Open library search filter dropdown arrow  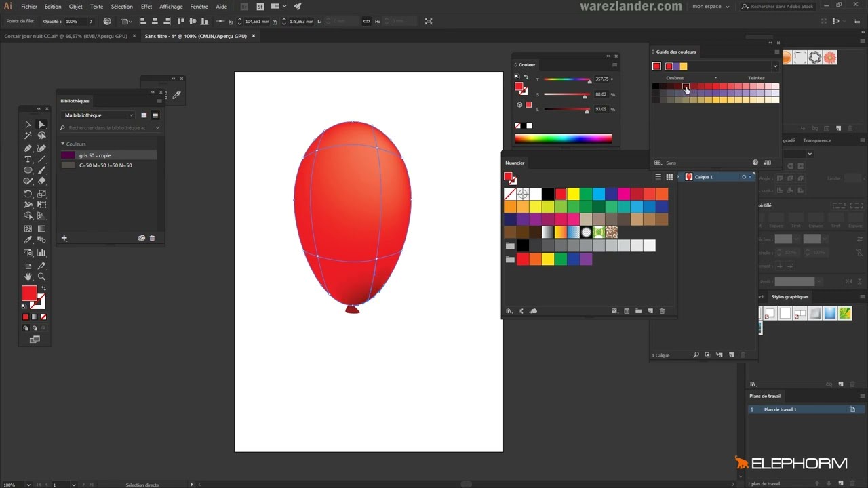157,128
